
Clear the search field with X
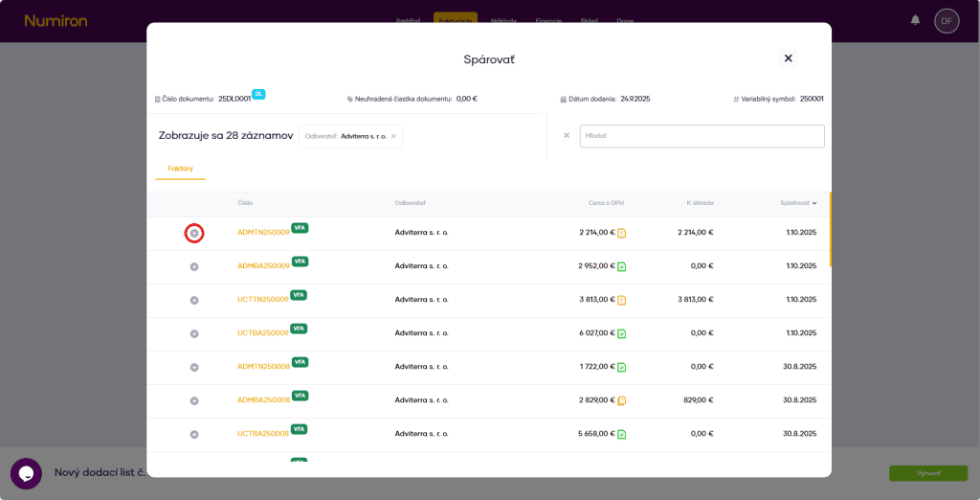pyautogui.click(x=567, y=136)
